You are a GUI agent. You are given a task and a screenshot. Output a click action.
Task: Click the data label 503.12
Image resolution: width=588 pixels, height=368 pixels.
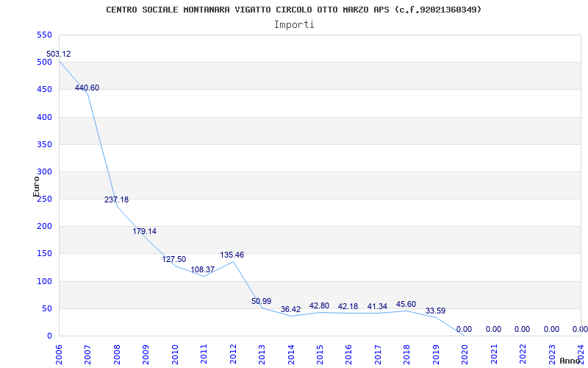59,54
